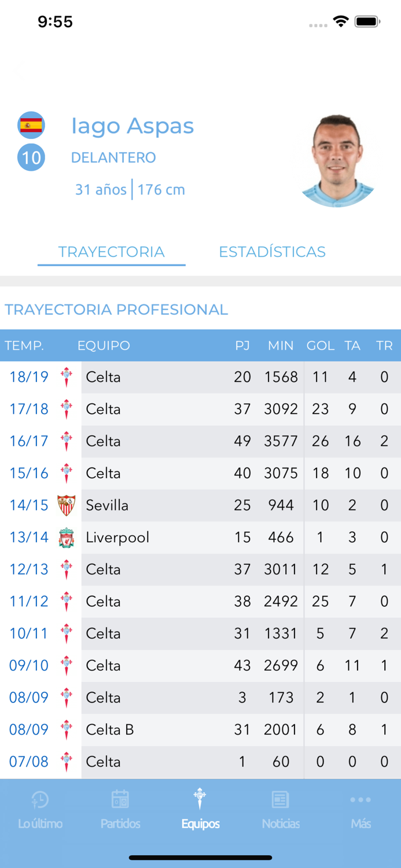Image resolution: width=401 pixels, height=868 pixels.
Task: Click the Celta crest in the 18/19 row
Action: (x=67, y=377)
